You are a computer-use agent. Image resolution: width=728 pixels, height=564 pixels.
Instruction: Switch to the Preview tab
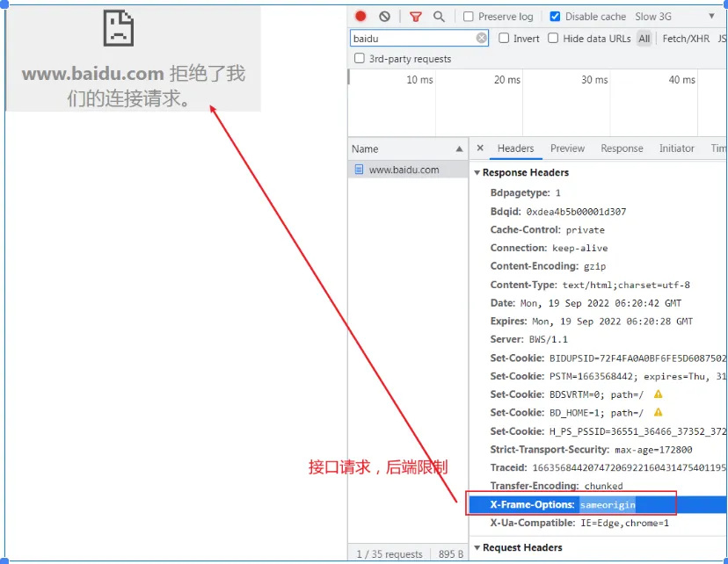point(567,148)
